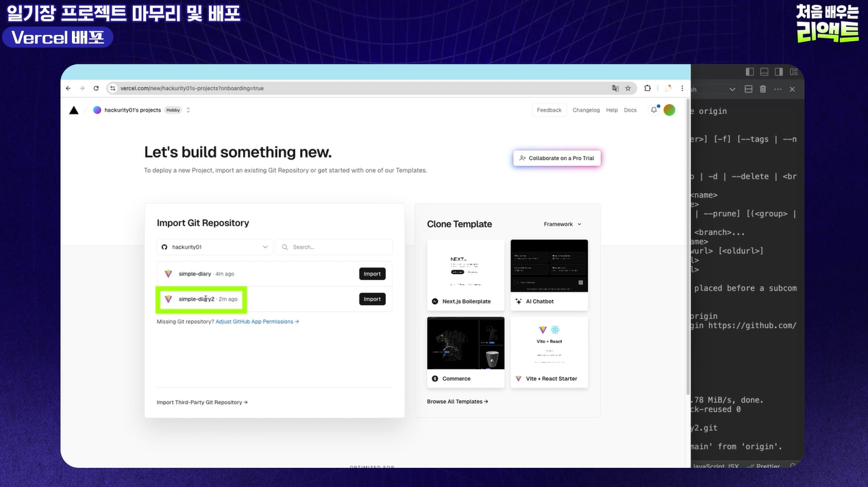Viewport: 868px width, 487px height.
Task: Click the Vercel triangle logo
Action: (x=74, y=110)
